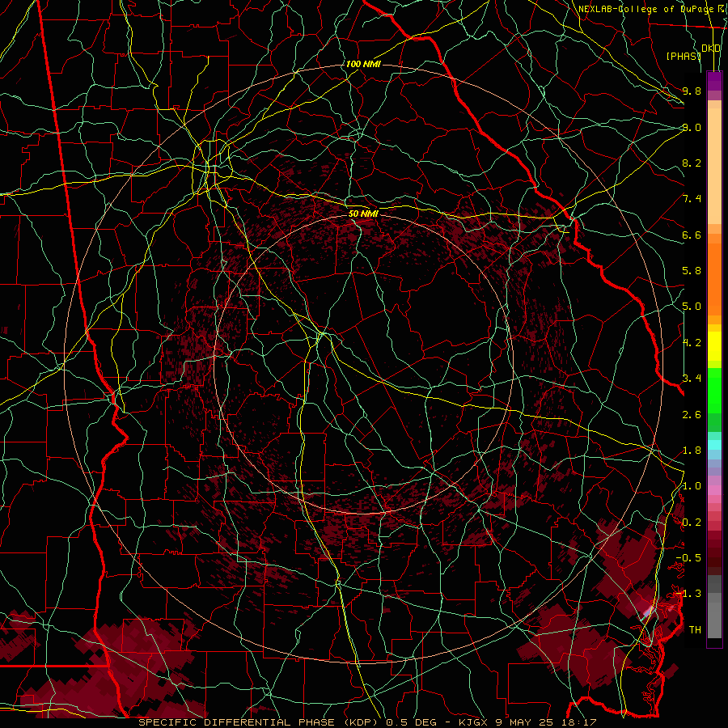The width and height of the screenshot is (728, 728).
Task: Click the "TH" threshold label on legend
Action: click(x=695, y=630)
